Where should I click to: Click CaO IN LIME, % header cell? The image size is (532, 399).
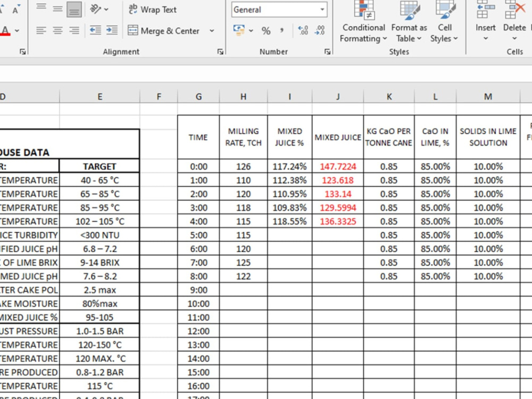(x=435, y=137)
